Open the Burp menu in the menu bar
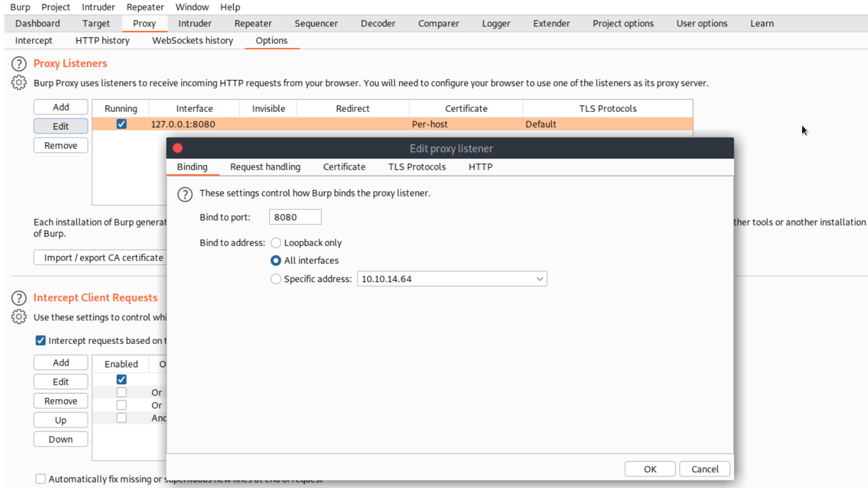Viewport: 868px width, 488px height. [x=20, y=7]
